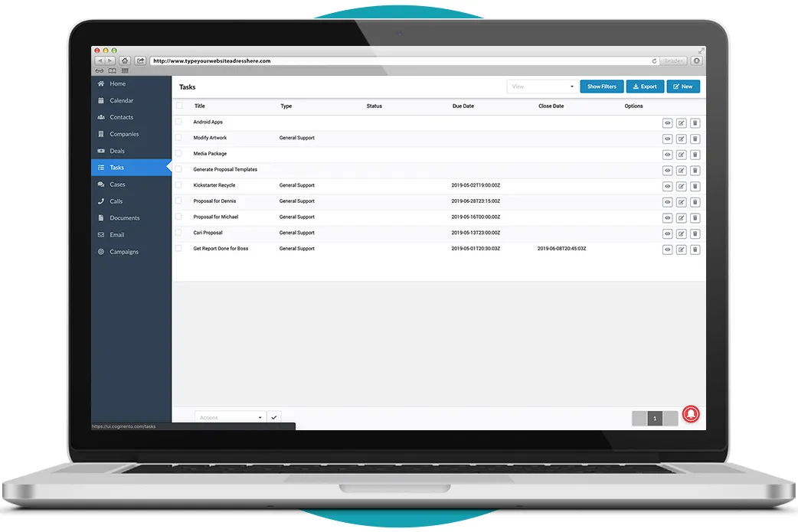This screenshot has height=532, width=798.
Task: Delete the Get Report Done for Boss task
Action: 695,250
